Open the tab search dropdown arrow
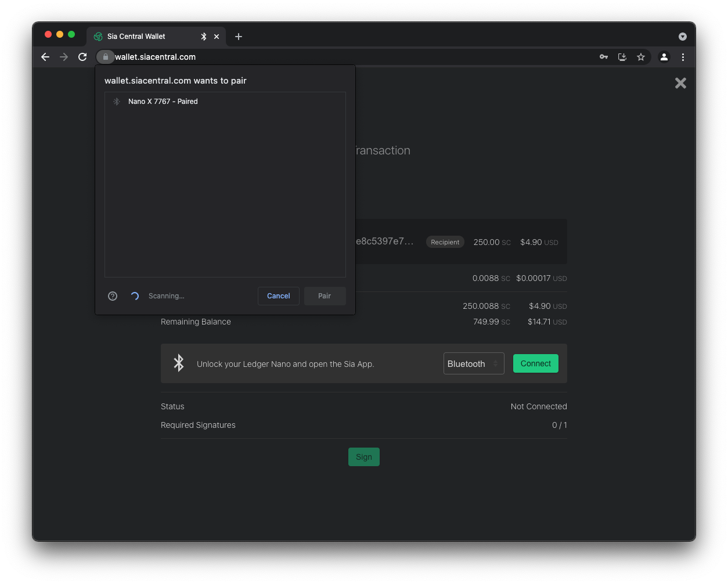The image size is (728, 584). coord(683,37)
